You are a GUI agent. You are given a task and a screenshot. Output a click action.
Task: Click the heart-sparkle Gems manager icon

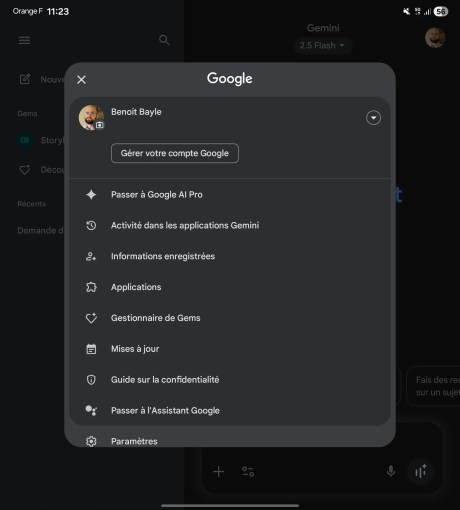(91, 318)
